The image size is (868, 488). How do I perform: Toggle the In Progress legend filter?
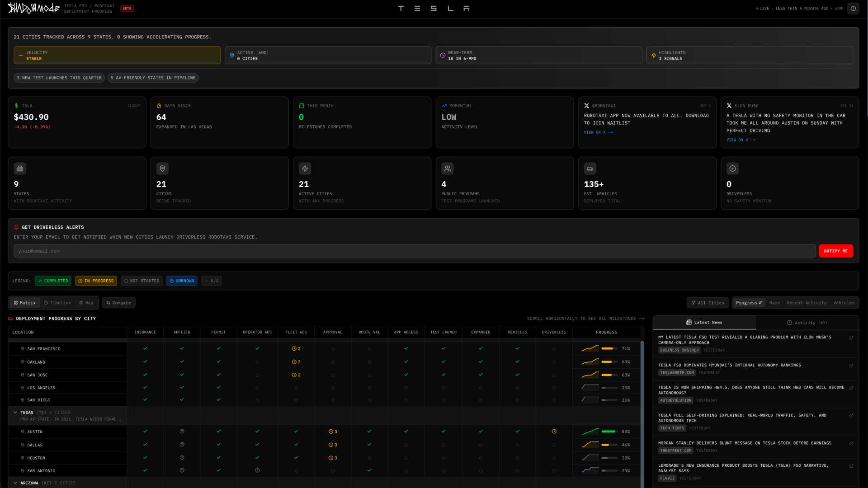coord(96,281)
